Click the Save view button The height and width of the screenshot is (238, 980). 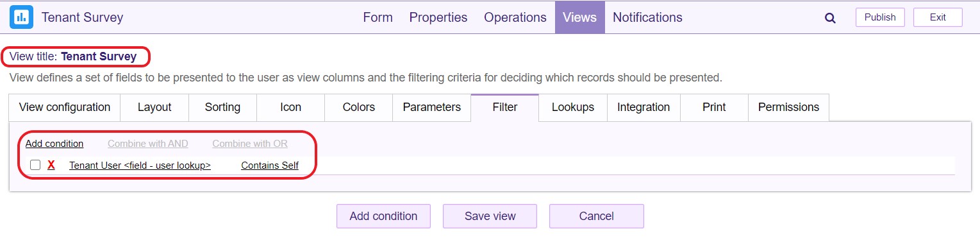pos(490,216)
